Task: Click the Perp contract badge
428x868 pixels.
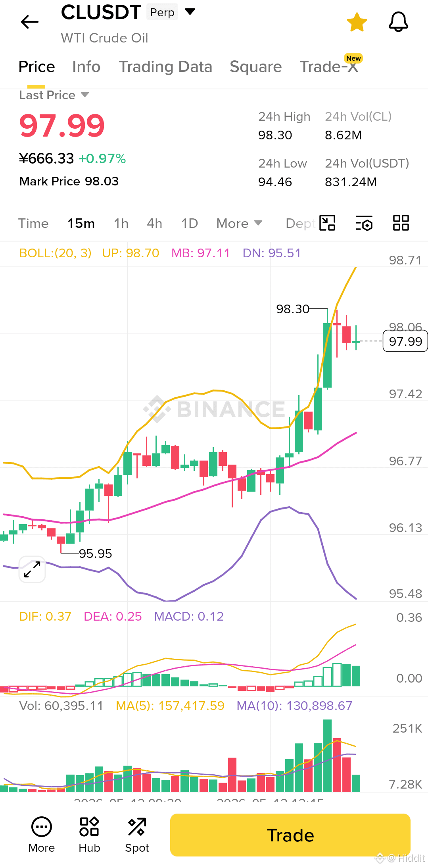Action: [162, 12]
